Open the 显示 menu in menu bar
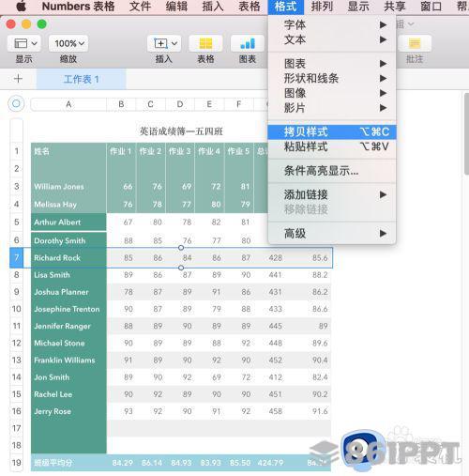Image resolution: width=469 pixels, height=476 pixels. tap(358, 7)
